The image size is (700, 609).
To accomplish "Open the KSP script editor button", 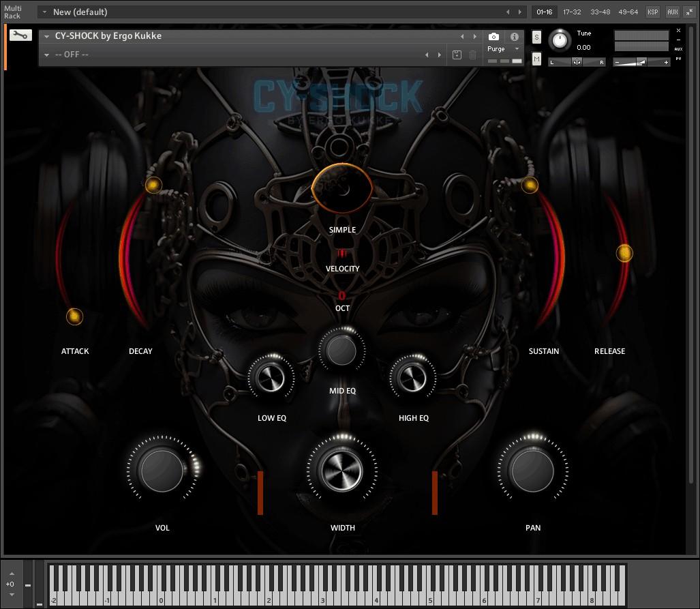I will coord(652,12).
